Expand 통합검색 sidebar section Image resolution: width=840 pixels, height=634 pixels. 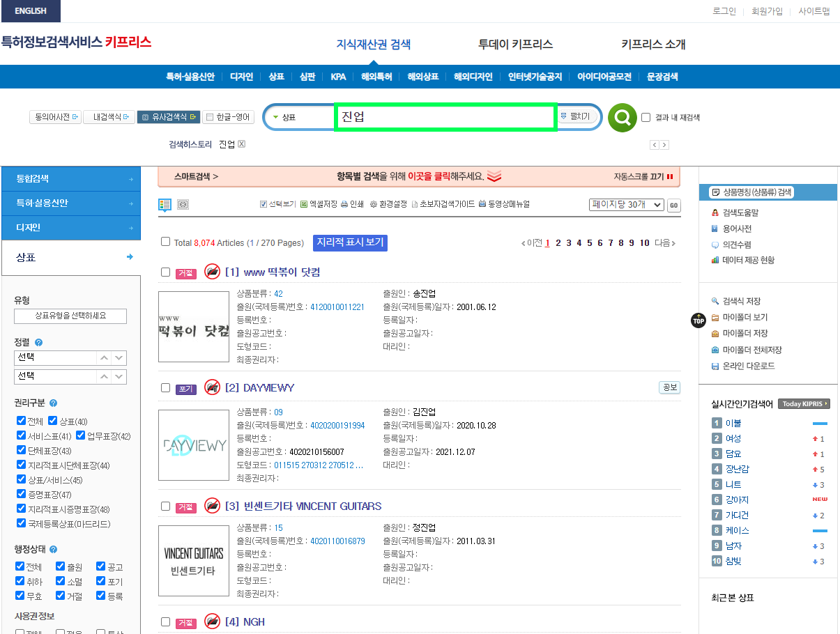71,179
